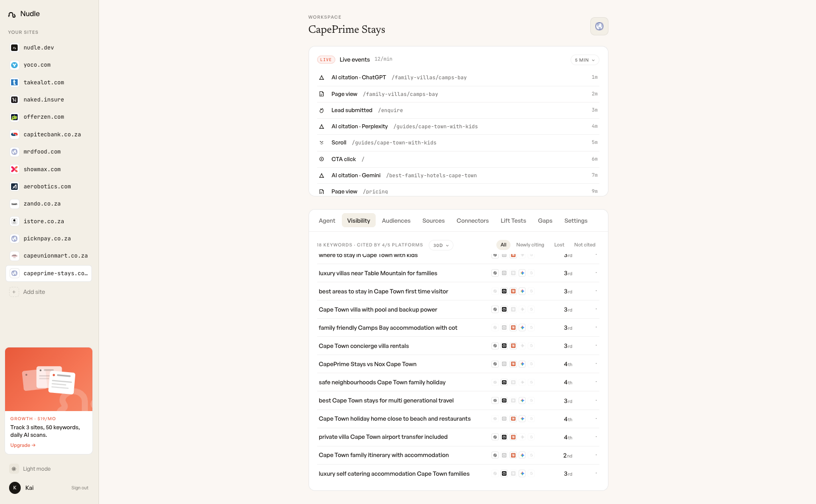This screenshot has height=504, width=816.
Task: Open the Gaps tab
Action: pyautogui.click(x=545, y=221)
